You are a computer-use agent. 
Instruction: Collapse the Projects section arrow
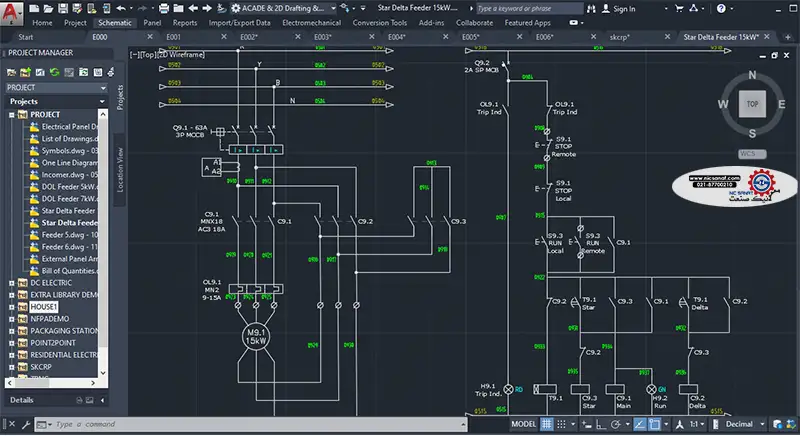pyautogui.click(x=102, y=101)
